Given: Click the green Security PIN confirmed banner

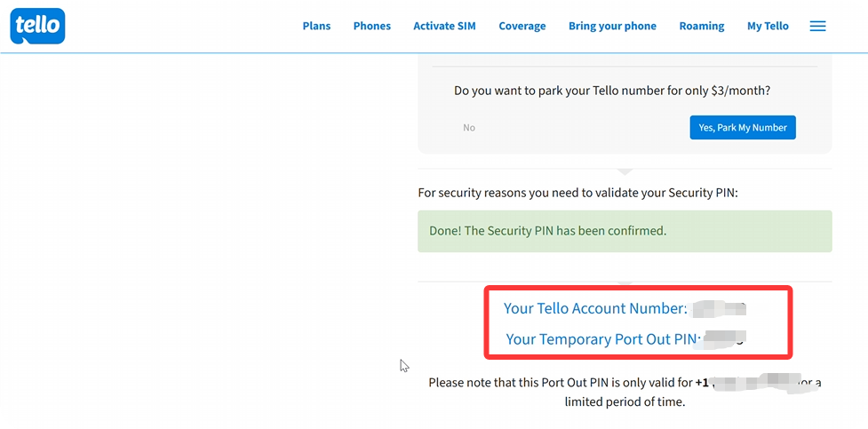Looking at the screenshot, I should pos(625,231).
